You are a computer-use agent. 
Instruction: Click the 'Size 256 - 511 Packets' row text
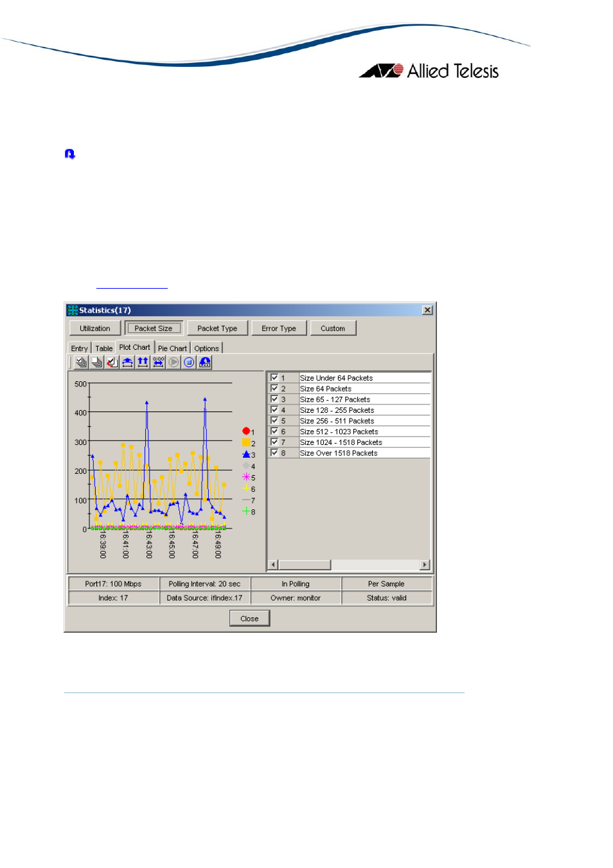(337, 421)
